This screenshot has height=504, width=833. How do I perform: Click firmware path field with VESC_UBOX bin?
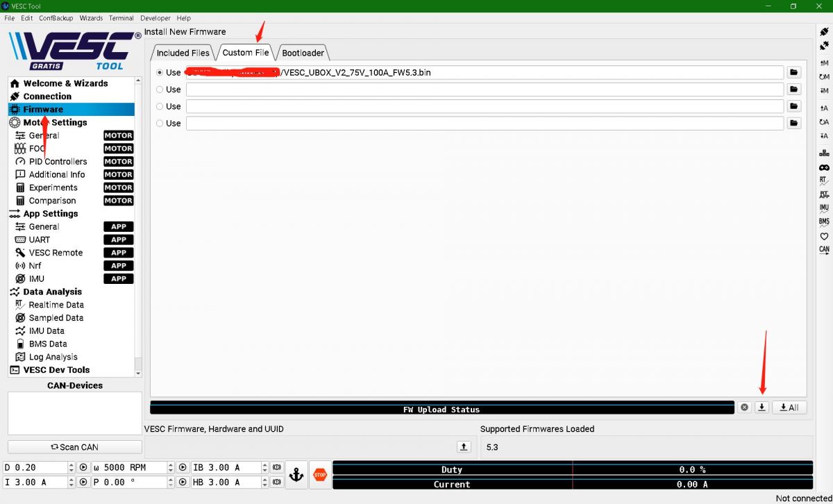click(485, 72)
